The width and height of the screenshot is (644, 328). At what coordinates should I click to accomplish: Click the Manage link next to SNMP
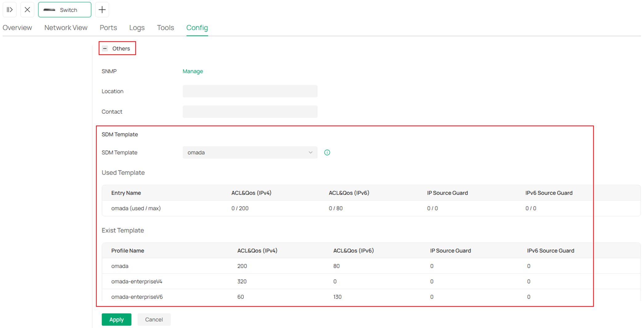coord(193,71)
